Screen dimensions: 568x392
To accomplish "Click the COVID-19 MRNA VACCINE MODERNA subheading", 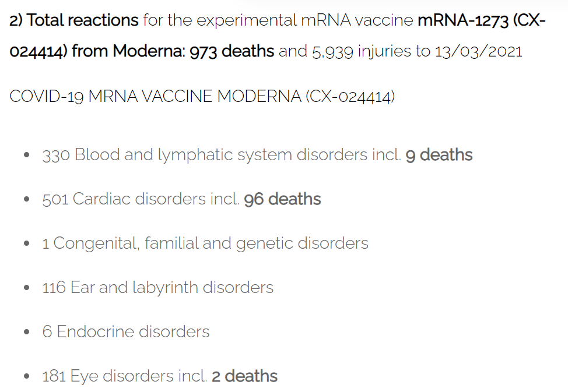I will coord(202,97).
